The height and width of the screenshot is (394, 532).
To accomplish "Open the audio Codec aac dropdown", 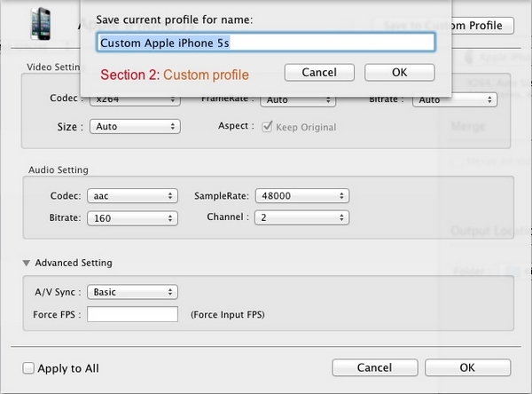I will coord(132,196).
